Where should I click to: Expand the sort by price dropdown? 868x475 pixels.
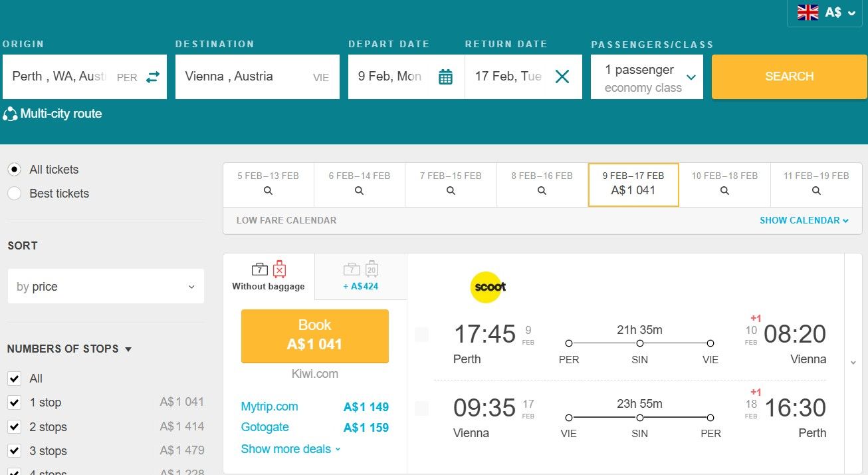coord(105,286)
